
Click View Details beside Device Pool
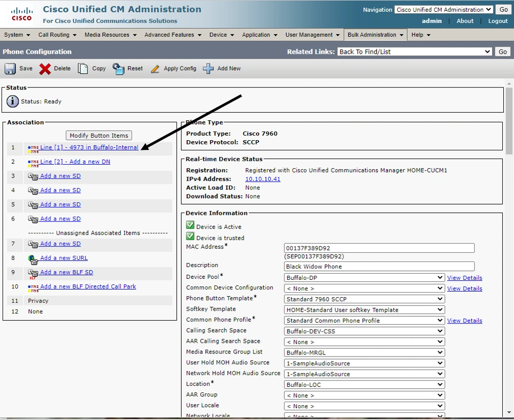click(x=464, y=277)
